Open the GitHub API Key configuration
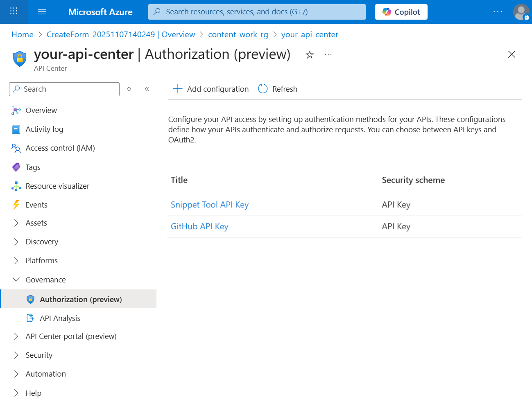 (199, 226)
